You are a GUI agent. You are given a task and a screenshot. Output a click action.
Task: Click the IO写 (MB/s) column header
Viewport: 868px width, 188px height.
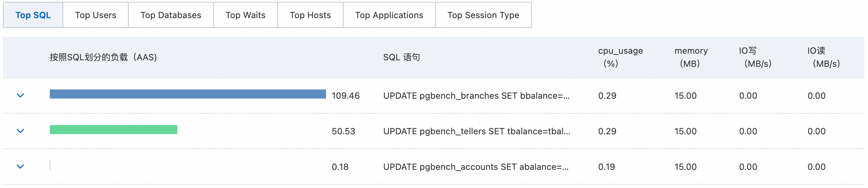[x=755, y=57]
